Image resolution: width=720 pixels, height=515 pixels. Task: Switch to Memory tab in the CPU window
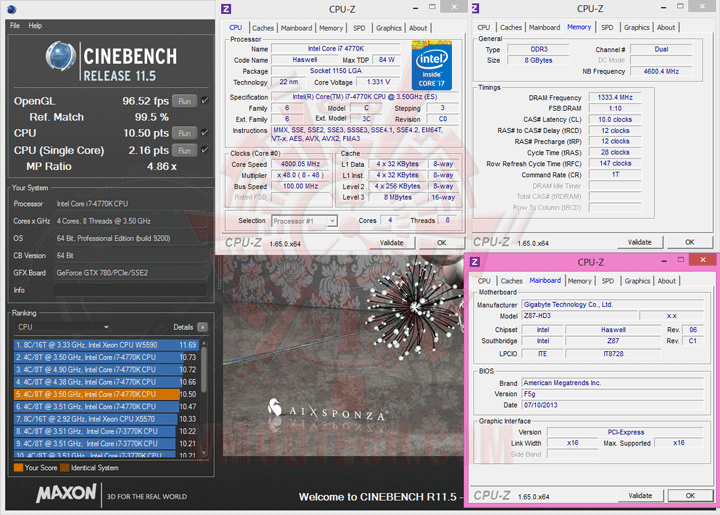click(331, 28)
